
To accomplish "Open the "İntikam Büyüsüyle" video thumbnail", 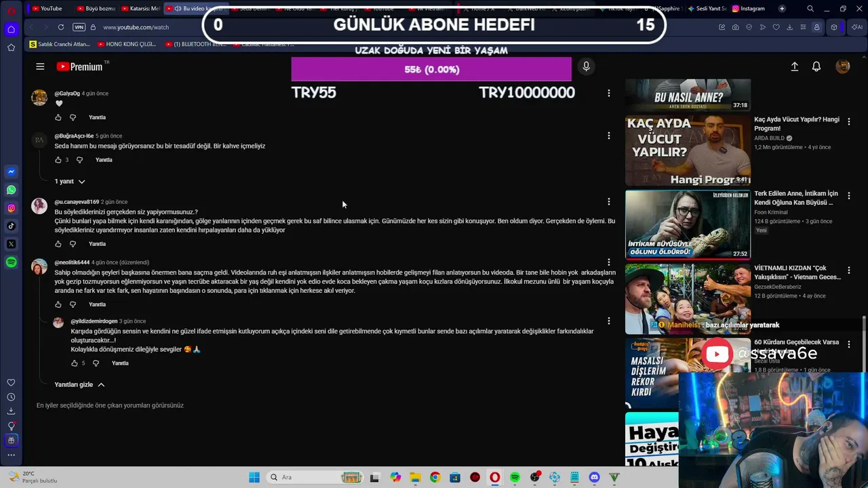I will [688, 224].
